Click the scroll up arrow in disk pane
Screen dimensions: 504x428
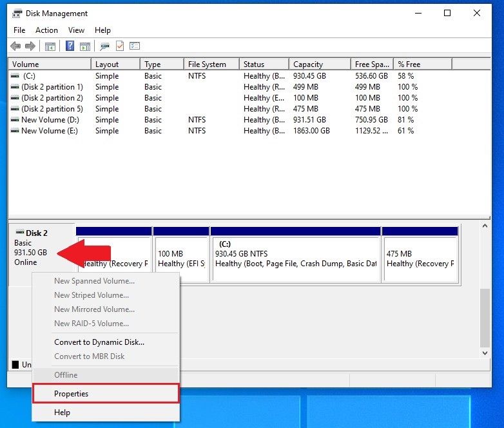pyautogui.click(x=485, y=226)
